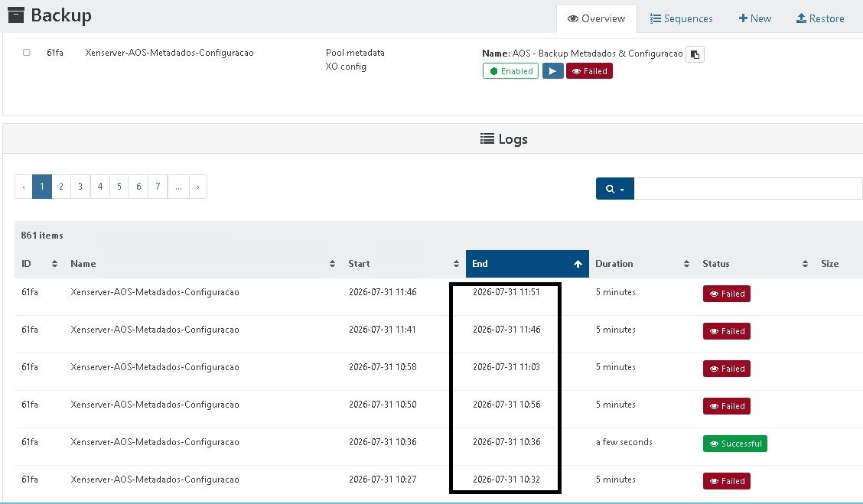Go to the Restore tab
863x504 pixels.
coord(820,18)
